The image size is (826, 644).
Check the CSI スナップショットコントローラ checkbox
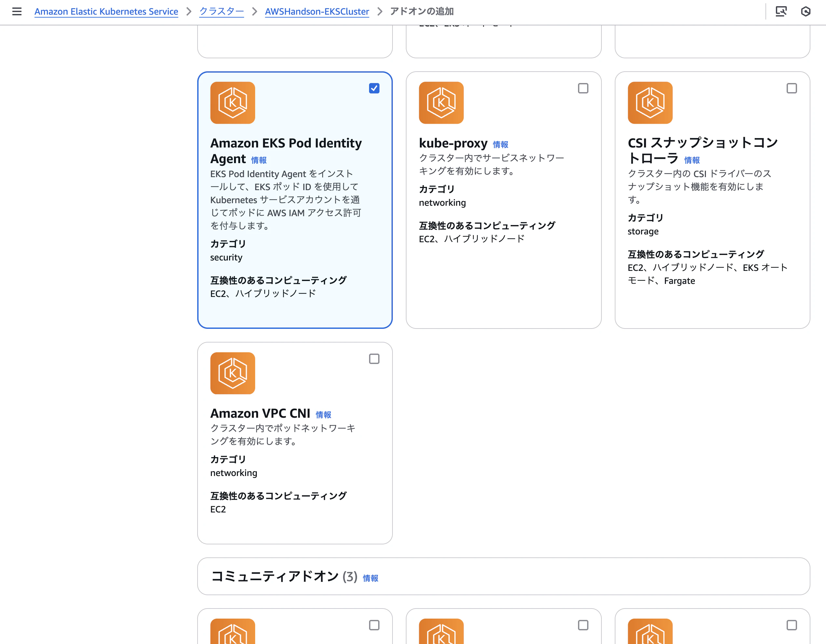point(792,88)
